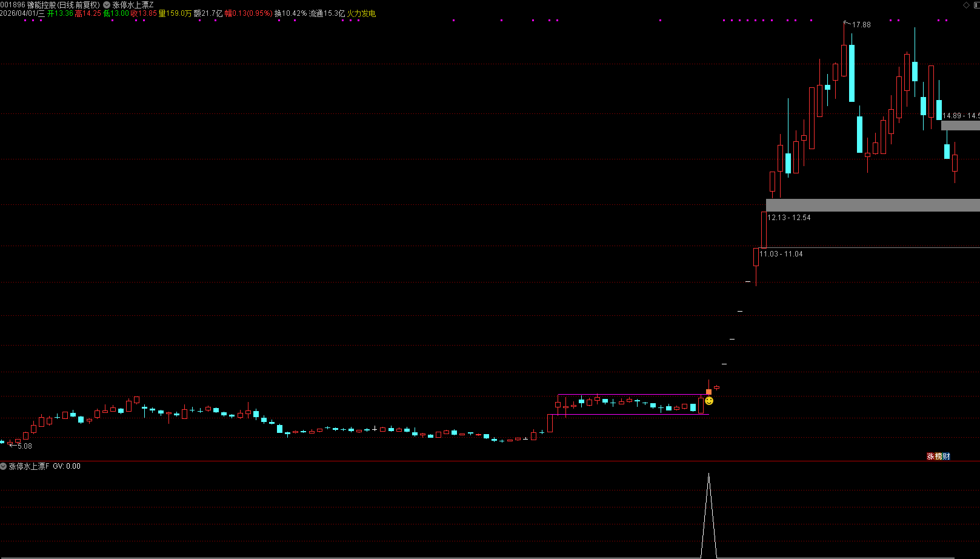
Task: Click the 火力发电 sector label
Action: tap(361, 13)
